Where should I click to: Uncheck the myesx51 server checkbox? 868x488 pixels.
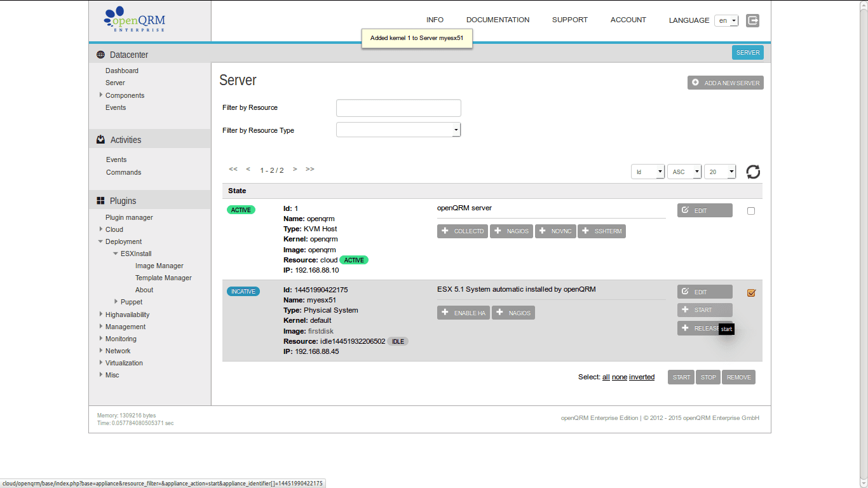click(x=751, y=293)
